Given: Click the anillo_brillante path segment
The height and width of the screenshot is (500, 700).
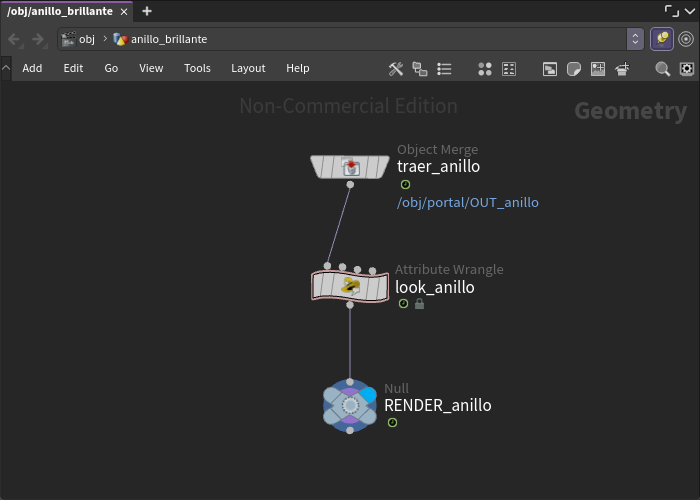Looking at the screenshot, I should point(160,39).
